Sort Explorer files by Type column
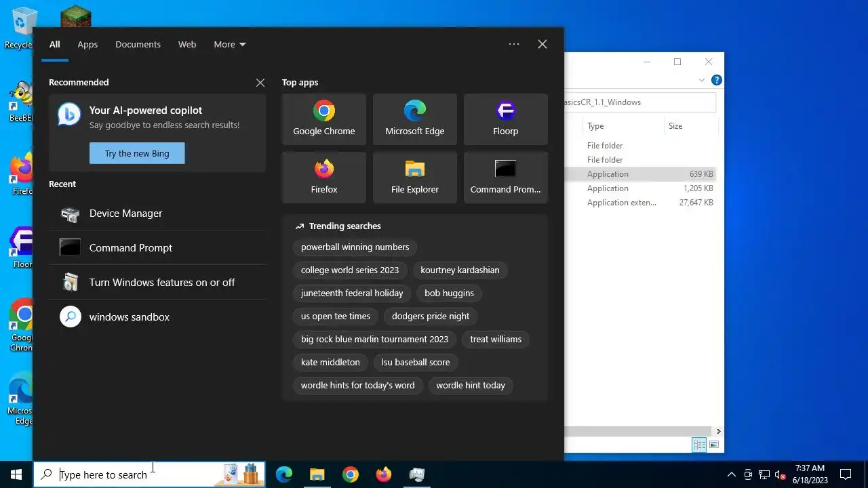This screenshot has width=868, height=488. [623, 126]
